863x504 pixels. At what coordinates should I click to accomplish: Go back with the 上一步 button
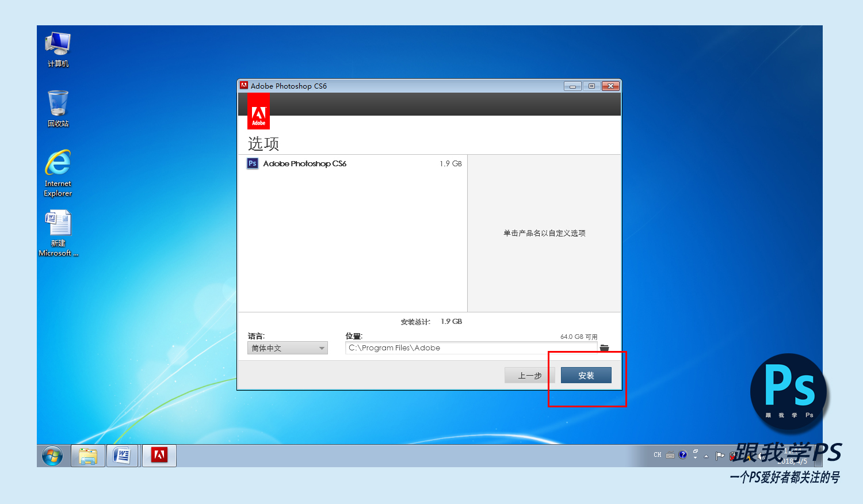[x=530, y=375]
